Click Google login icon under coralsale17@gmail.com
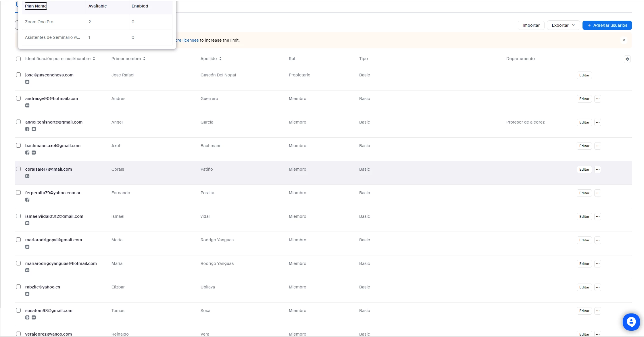Image resolution: width=644 pixels, height=337 pixels. [27, 176]
